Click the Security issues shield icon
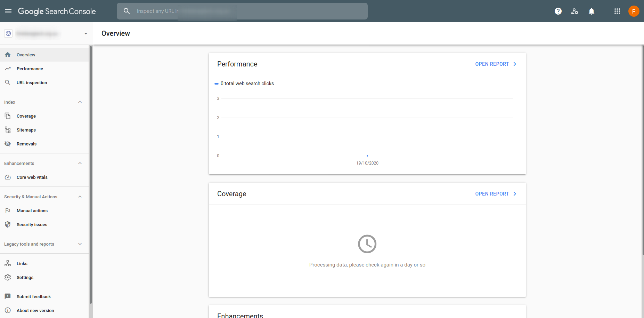644x318 pixels. coord(8,224)
